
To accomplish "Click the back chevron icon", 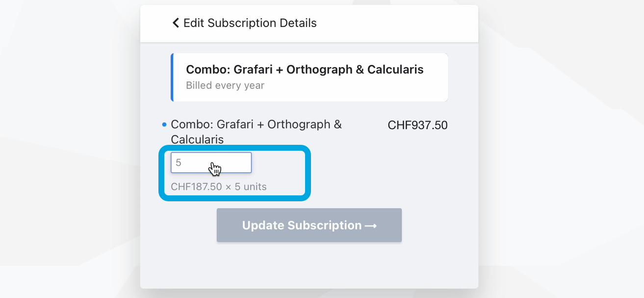I will click(176, 23).
